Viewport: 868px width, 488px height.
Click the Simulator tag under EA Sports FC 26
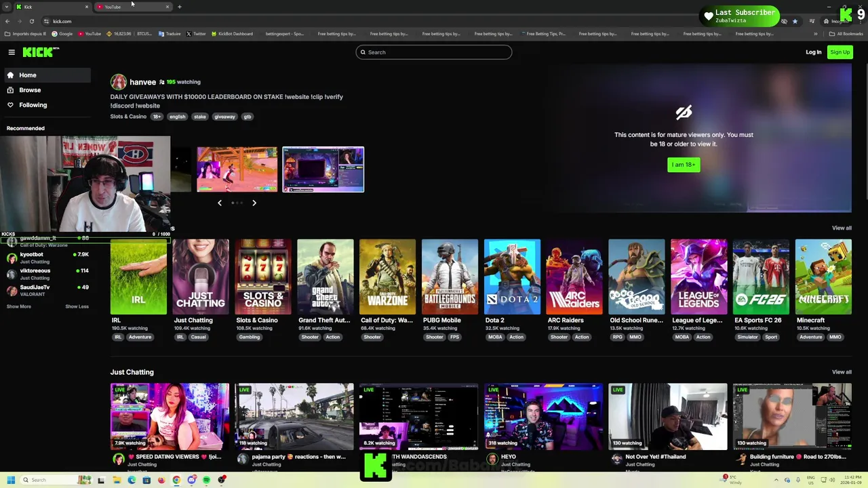(x=747, y=337)
